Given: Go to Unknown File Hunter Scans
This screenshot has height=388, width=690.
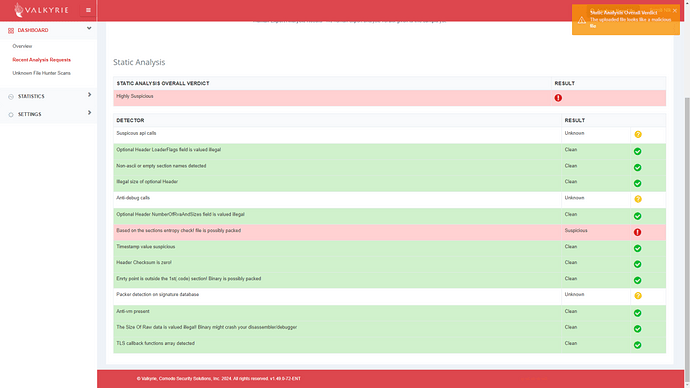Looking at the screenshot, I should 41,73.
